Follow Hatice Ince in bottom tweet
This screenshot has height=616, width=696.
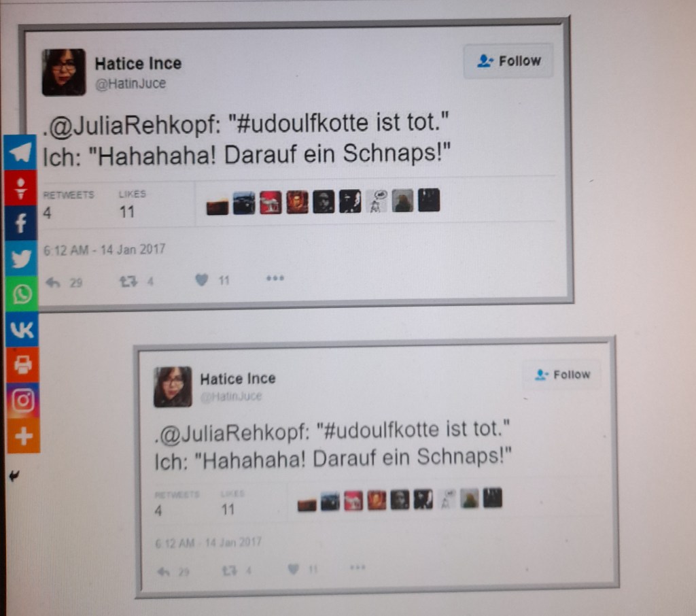[562, 375]
